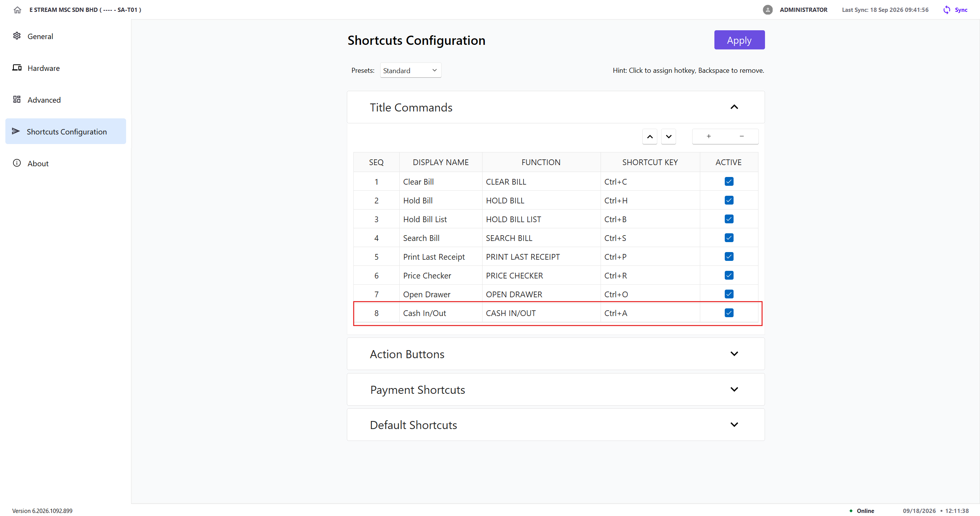Uncheck Active for Price Checker

tap(729, 275)
